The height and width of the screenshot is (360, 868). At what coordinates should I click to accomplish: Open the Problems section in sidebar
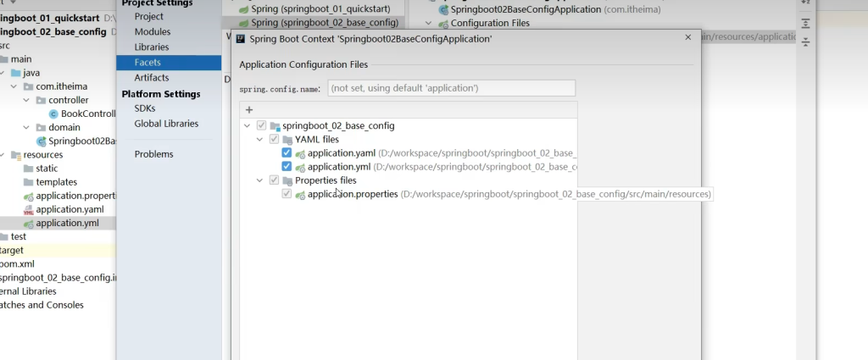(153, 154)
